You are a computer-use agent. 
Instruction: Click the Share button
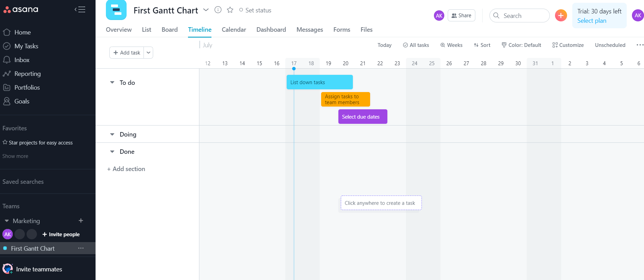pyautogui.click(x=461, y=16)
